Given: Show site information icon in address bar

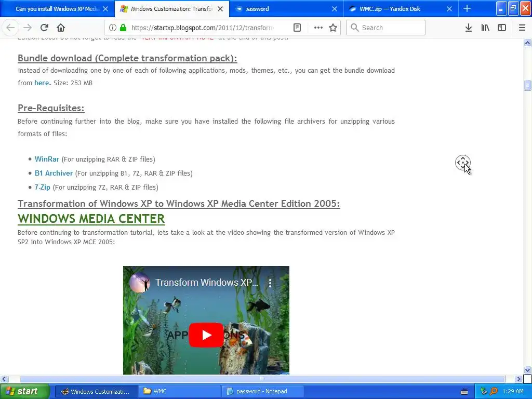Looking at the screenshot, I should click(x=113, y=28).
